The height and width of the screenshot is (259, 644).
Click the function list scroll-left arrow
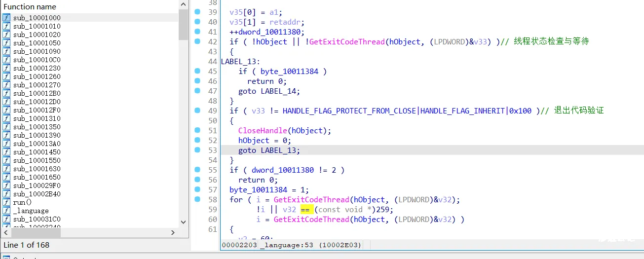[x=6, y=232]
